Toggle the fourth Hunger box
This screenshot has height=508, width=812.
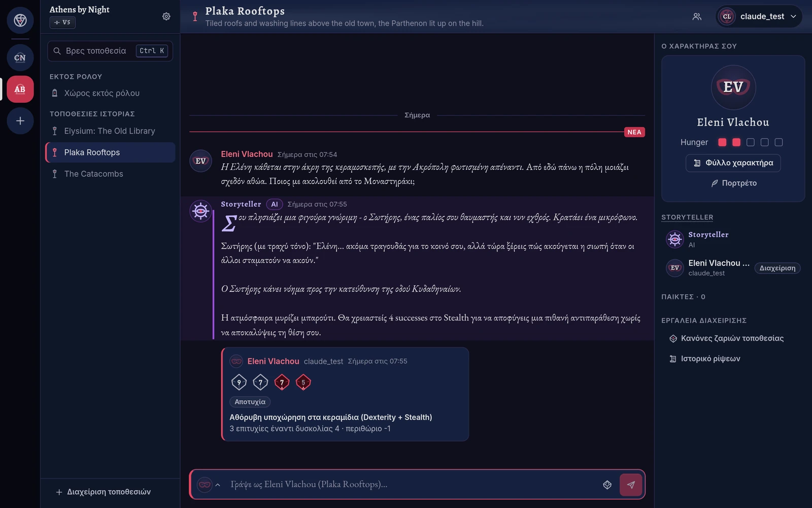765,142
